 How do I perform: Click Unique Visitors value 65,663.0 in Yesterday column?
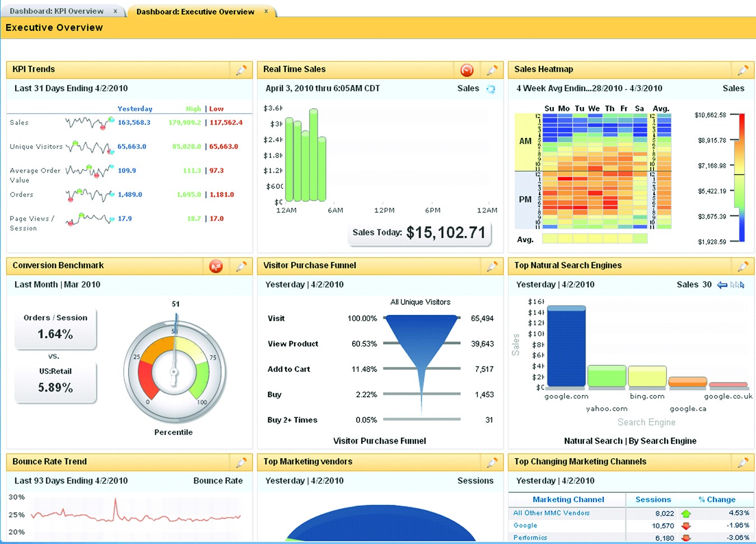[x=132, y=147]
